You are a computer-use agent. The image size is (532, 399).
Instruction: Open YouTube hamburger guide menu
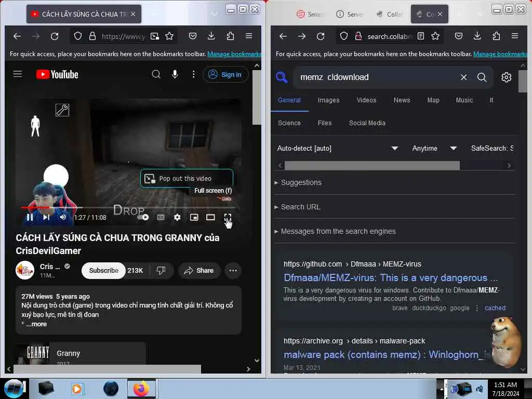(18, 74)
